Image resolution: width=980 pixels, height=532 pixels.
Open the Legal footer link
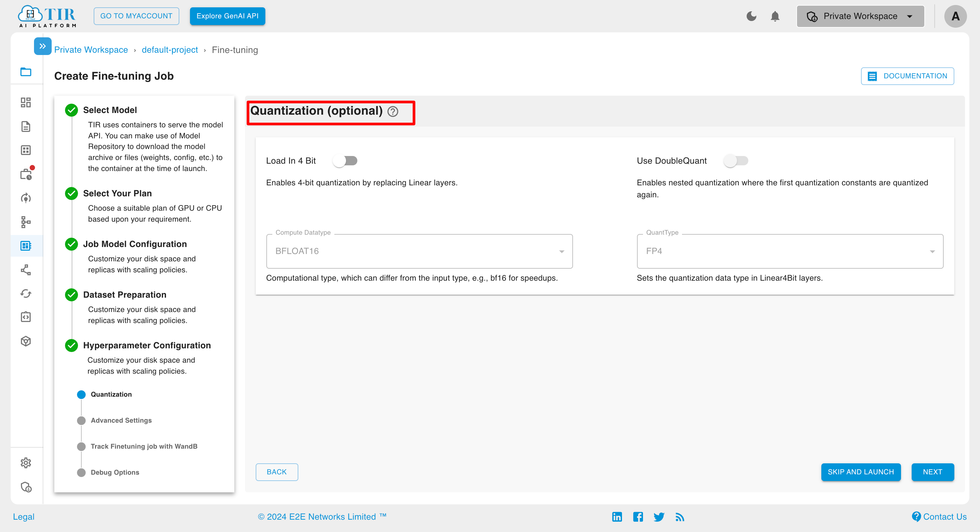(x=24, y=516)
